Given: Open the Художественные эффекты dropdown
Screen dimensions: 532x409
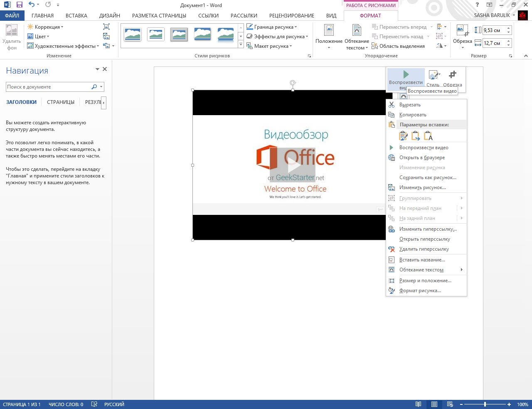Looking at the screenshot, I should pyautogui.click(x=63, y=46).
